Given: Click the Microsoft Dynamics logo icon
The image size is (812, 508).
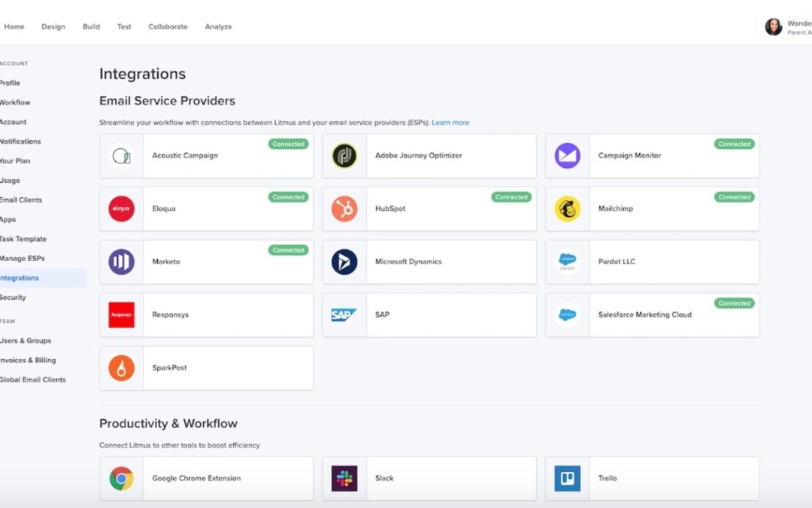Looking at the screenshot, I should [x=344, y=262].
